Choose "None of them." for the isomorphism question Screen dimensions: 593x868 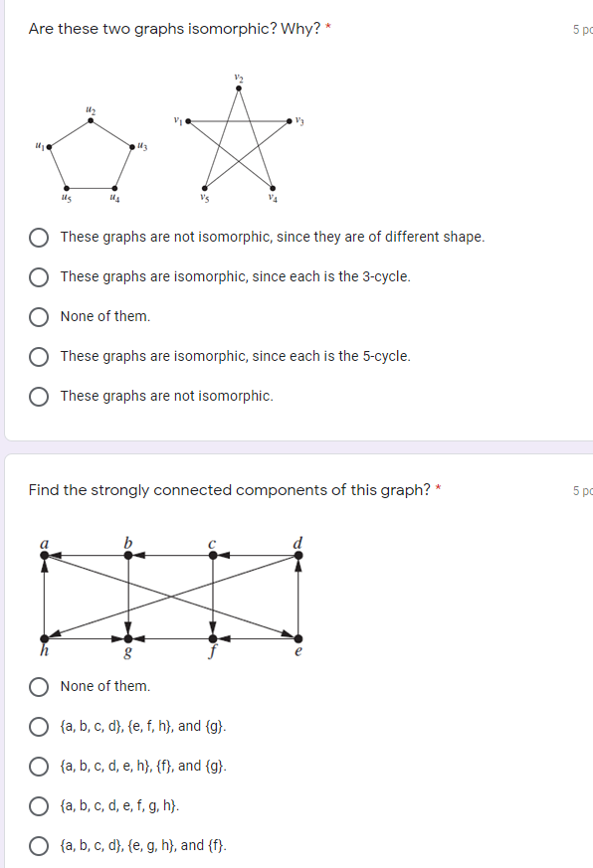click(x=39, y=316)
